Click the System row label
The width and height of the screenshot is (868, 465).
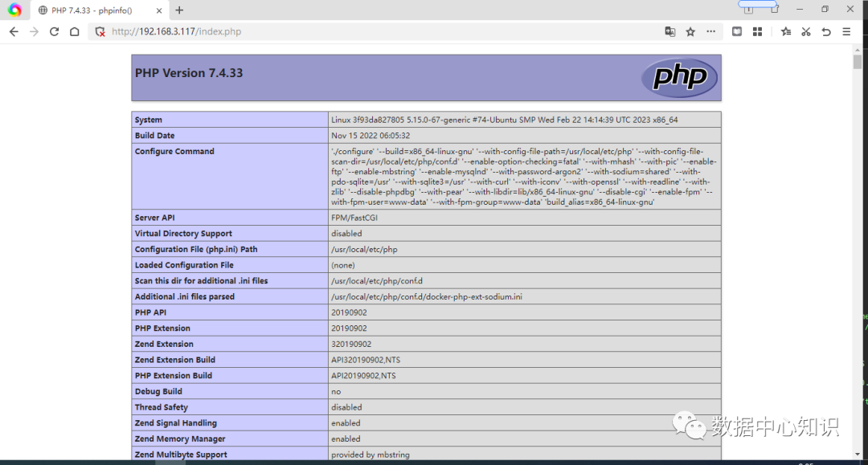(x=149, y=120)
